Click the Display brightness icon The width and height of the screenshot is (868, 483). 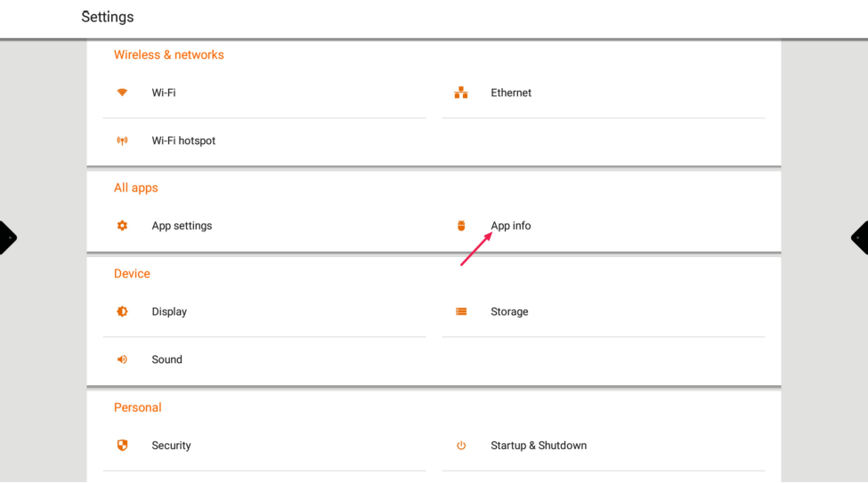pyautogui.click(x=122, y=311)
